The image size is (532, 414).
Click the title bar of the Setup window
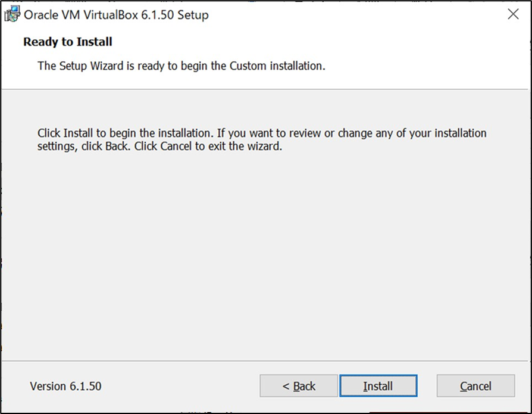[339, 14]
